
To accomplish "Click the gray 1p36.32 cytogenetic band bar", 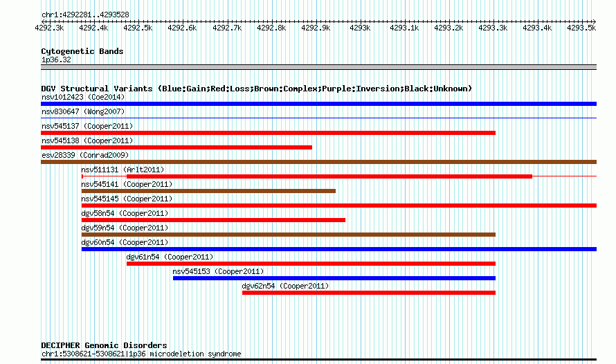I will [x=318, y=67].
